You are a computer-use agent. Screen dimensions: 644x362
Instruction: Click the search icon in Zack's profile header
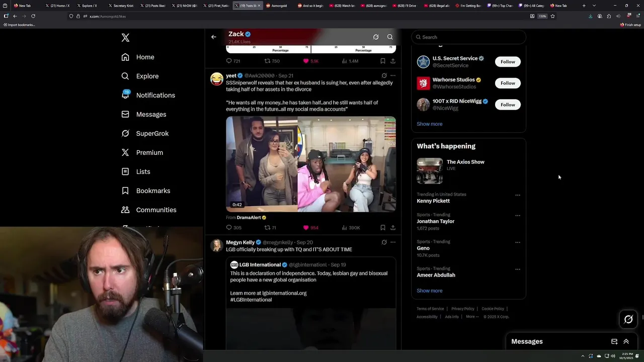(390, 37)
